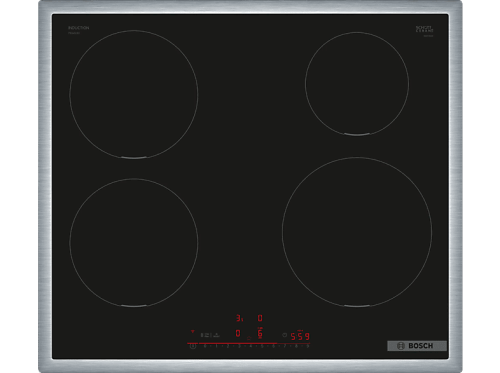Tap the symbol right of the lock divider
The width and height of the screenshot is (500, 373).
pyautogui.click(x=216, y=335)
